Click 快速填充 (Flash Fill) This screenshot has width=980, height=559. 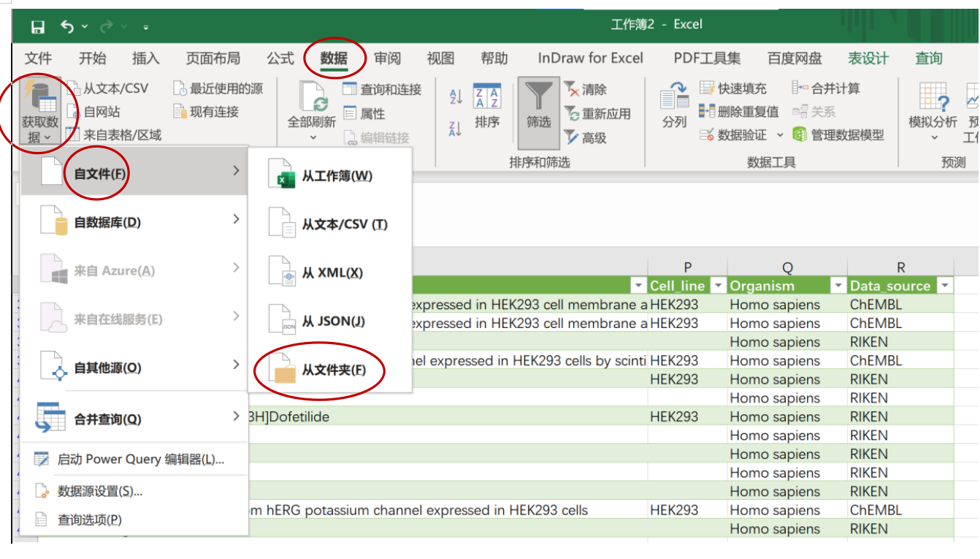733,88
